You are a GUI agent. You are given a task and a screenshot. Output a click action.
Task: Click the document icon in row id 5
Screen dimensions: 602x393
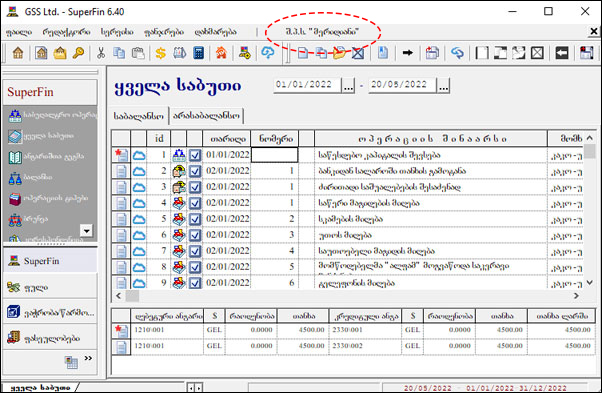pos(121,219)
